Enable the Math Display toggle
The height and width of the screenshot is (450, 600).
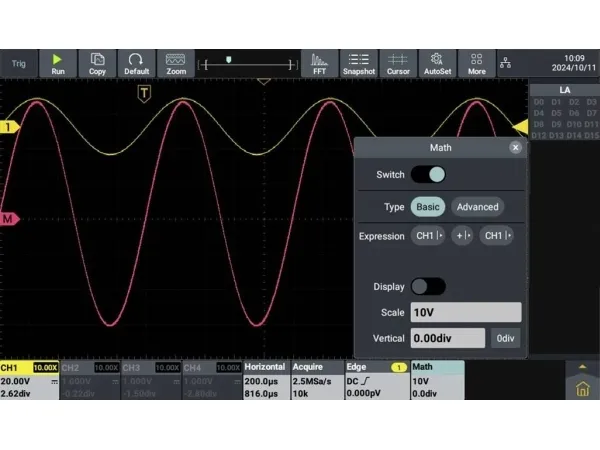click(428, 286)
